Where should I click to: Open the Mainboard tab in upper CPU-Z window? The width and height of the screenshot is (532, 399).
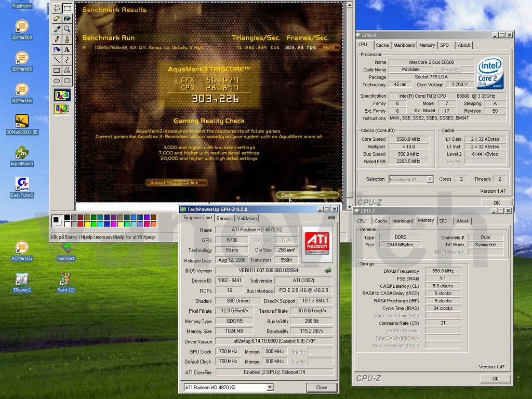(x=404, y=45)
